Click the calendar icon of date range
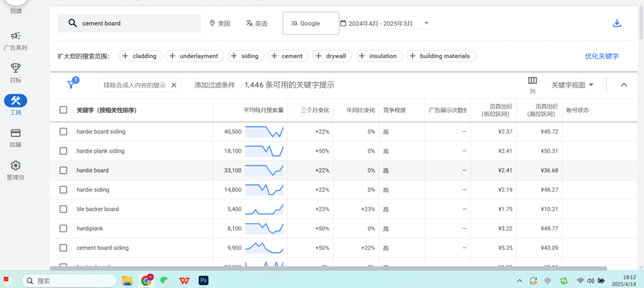 (x=343, y=23)
